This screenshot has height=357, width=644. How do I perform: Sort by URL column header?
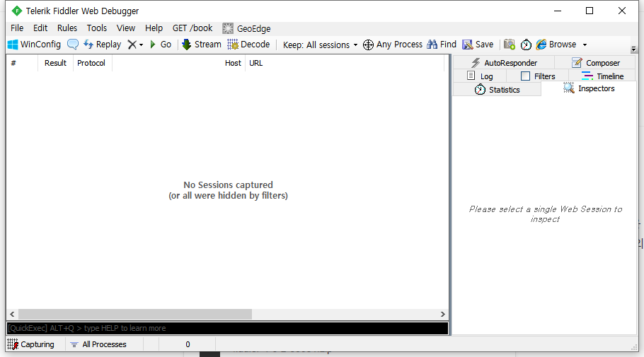click(344, 63)
